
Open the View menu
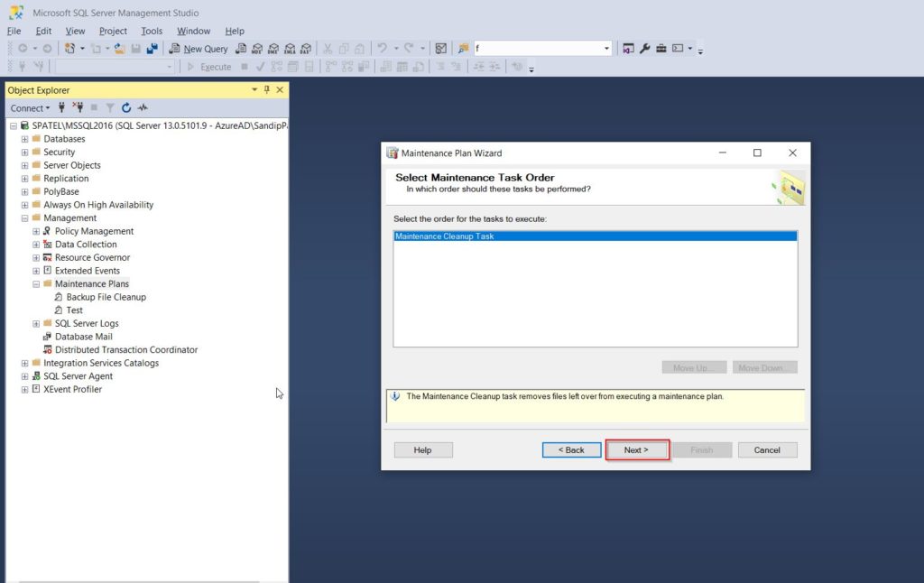(x=75, y=31)
